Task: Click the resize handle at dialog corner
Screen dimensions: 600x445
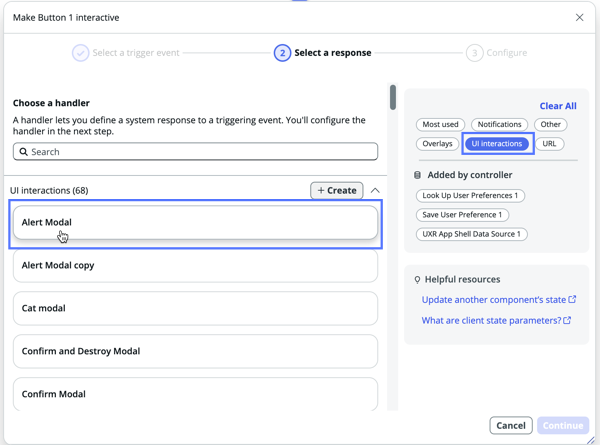Action: click(591, 440)
